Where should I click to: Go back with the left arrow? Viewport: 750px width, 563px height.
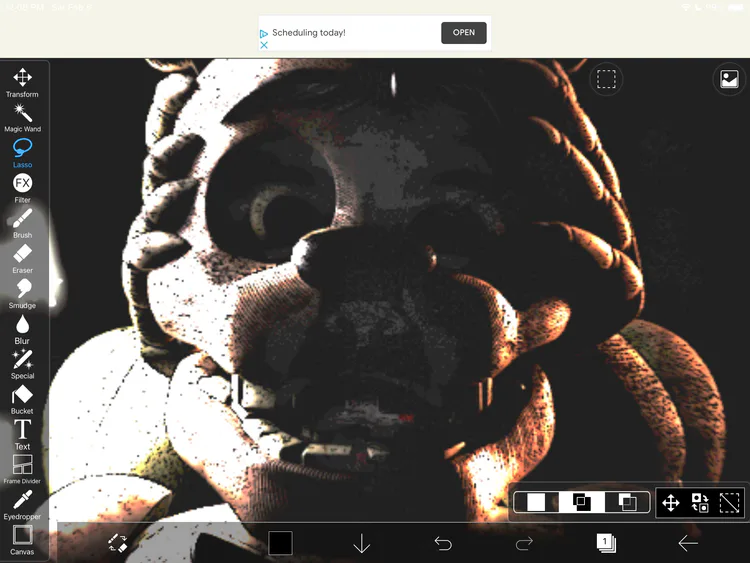coord(688,543)
